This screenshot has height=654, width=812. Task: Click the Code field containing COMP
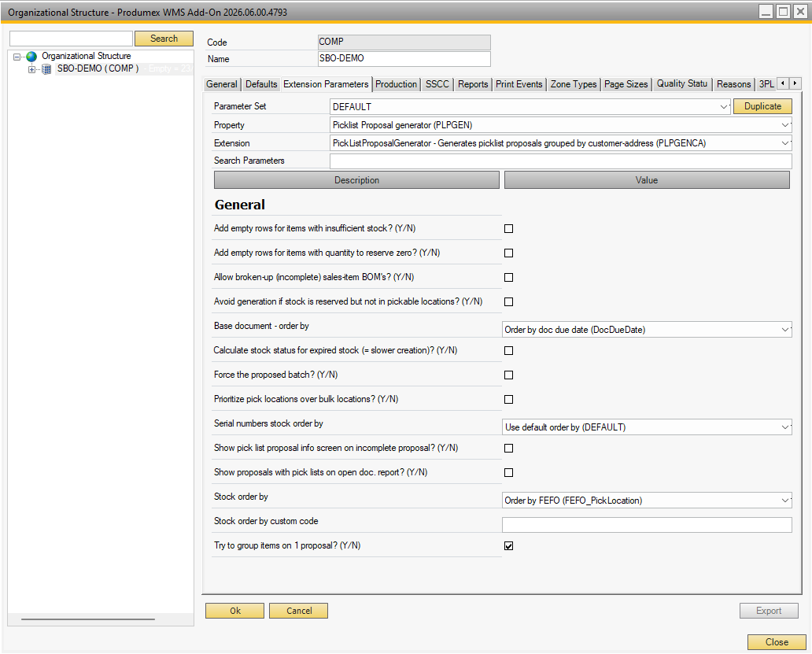(x=404, y=42)
